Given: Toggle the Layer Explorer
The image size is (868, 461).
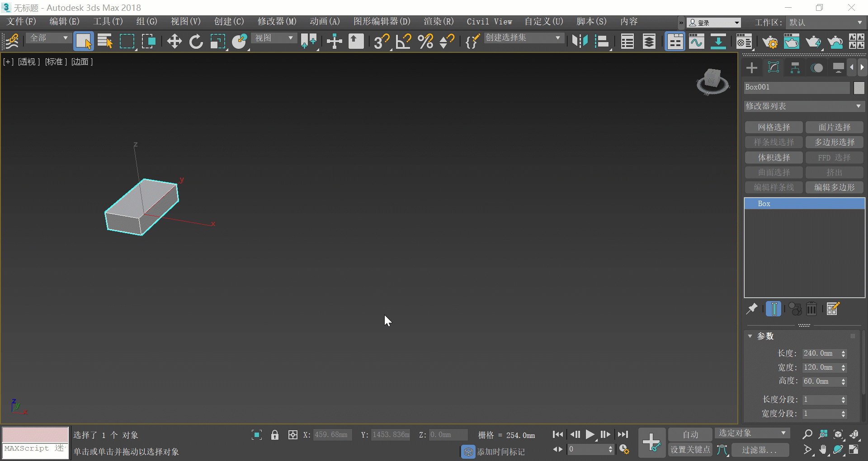Looking at the screenshot, I should (x=649, y=42).
